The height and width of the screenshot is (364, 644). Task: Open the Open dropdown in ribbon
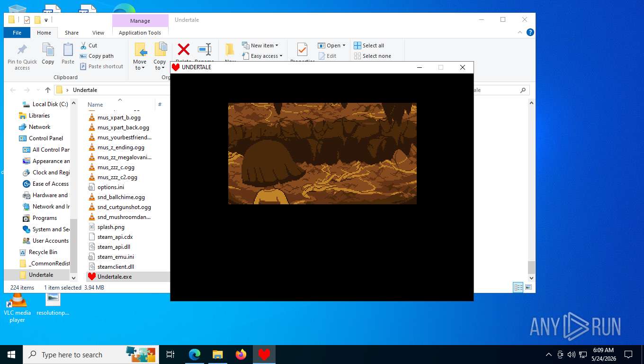[331, 45]
